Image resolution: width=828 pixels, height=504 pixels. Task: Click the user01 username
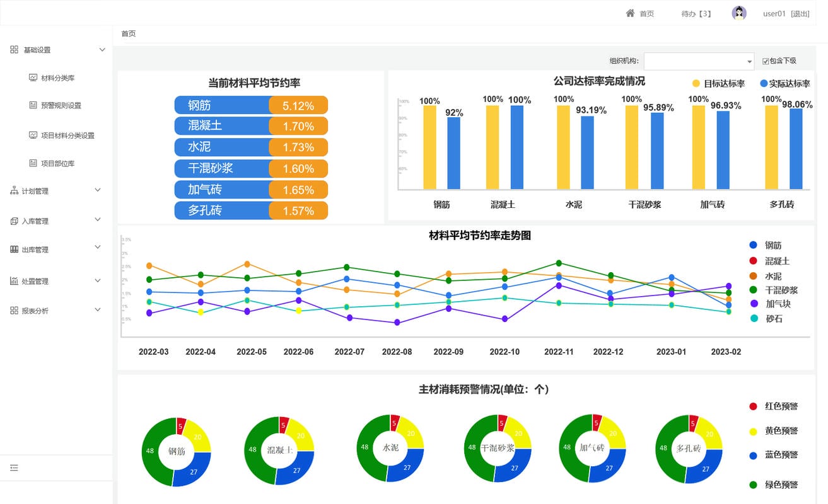[774, 14]
